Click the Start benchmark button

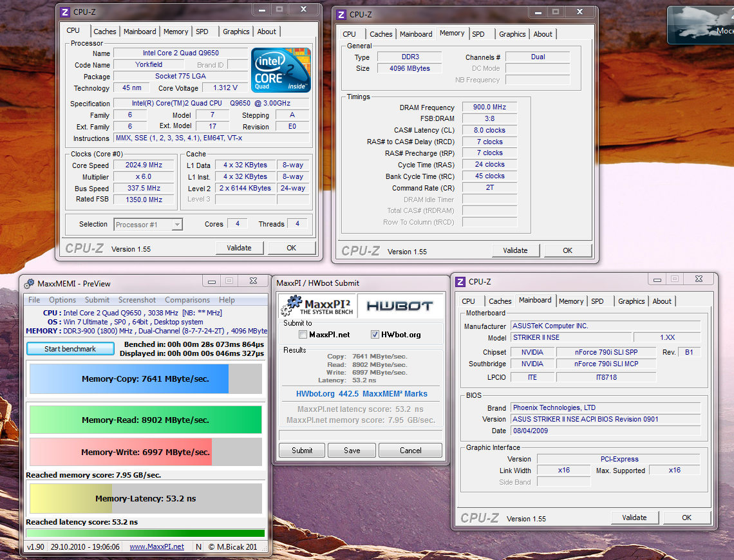pyautogui.click(x=70, y=348)
